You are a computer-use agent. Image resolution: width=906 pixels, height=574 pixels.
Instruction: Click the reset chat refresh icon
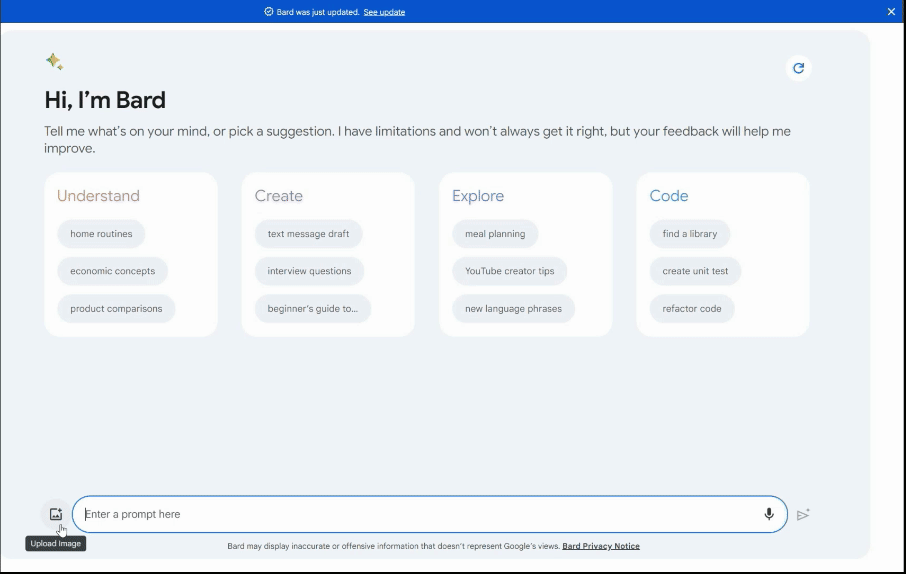coord(799,68)
